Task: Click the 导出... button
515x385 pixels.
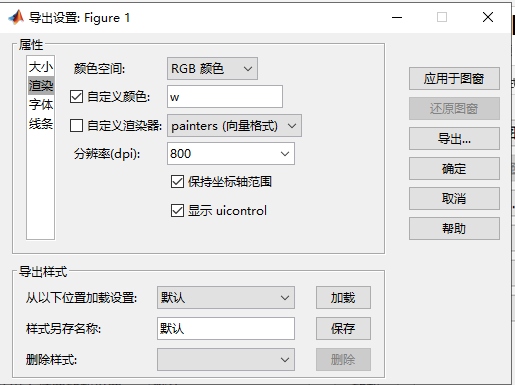Action: click(x=454, y=139)
